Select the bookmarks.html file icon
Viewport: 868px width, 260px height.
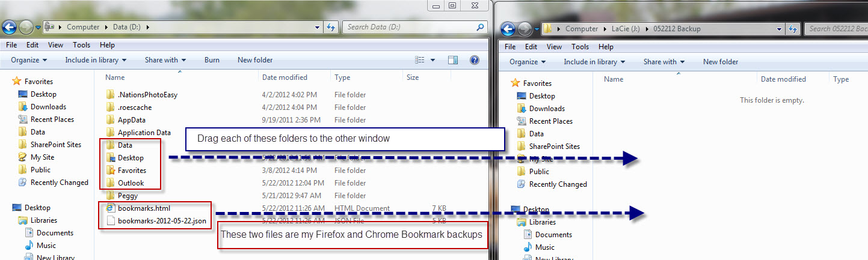[x=110, y=208]
